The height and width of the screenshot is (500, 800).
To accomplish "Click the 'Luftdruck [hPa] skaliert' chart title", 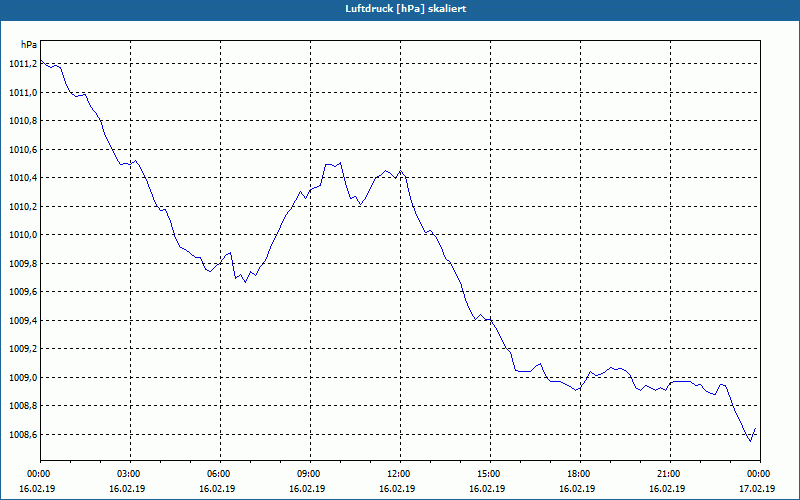I will pyautogui.click(x=406, y=9).
